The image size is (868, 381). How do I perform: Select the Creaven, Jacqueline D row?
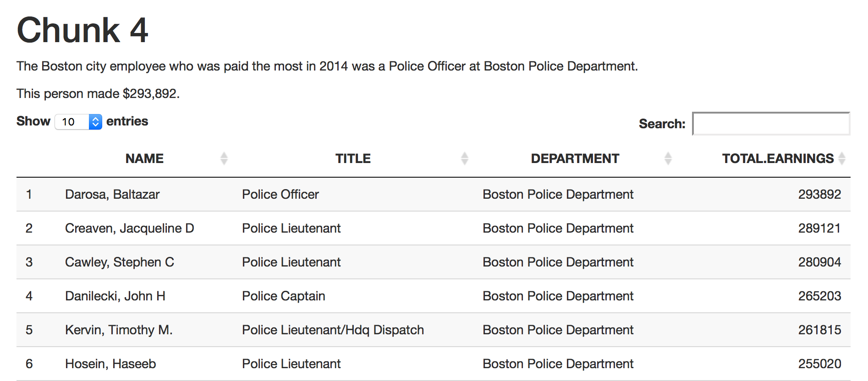129,228
